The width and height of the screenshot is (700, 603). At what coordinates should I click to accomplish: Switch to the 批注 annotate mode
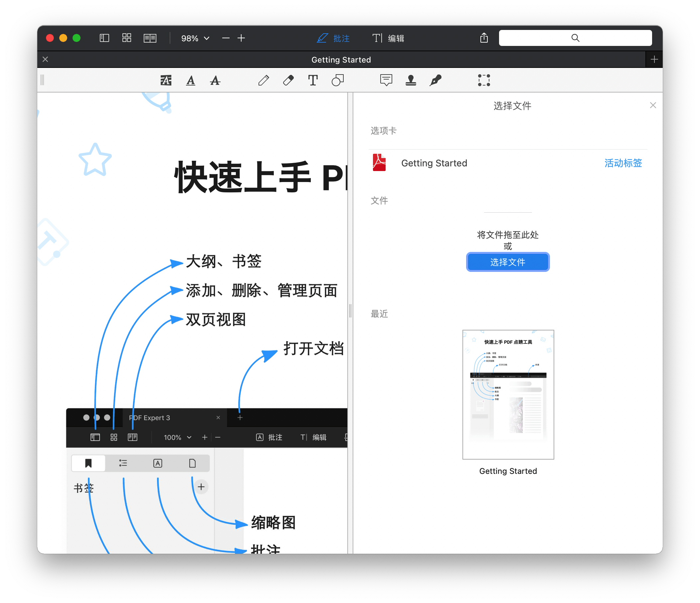tap(333, 38)
